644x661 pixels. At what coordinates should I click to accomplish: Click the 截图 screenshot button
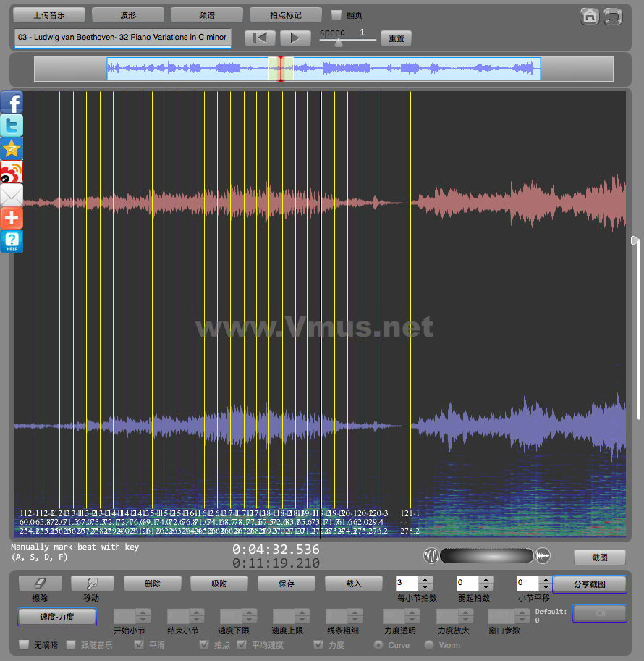coord(600,557)
